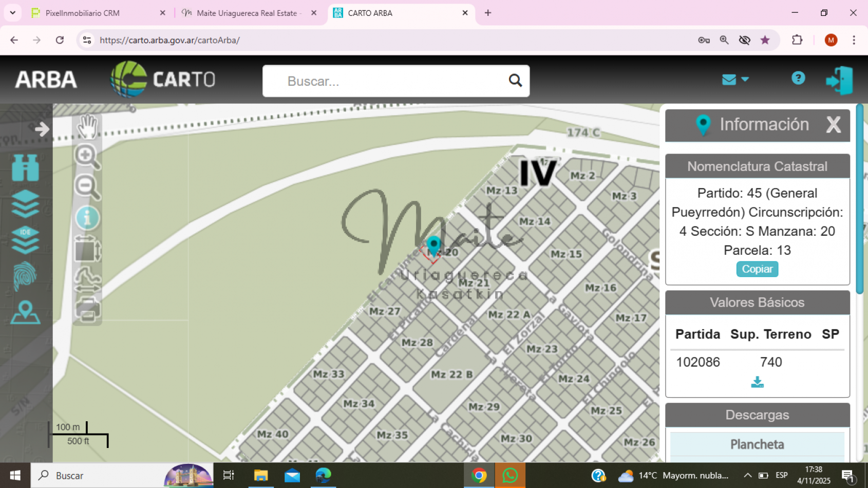
Task: Expand the collapsed sidebar with the arrow
Action: point(41,129)
